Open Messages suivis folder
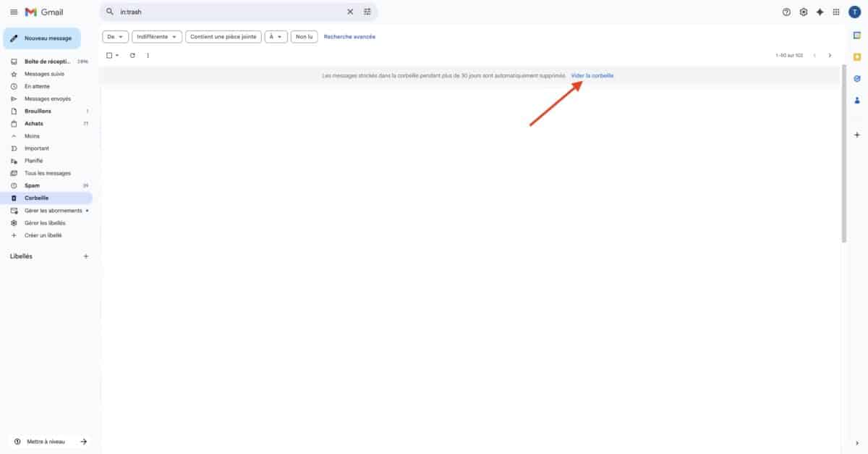868x454 pixels. click(47, 74)
